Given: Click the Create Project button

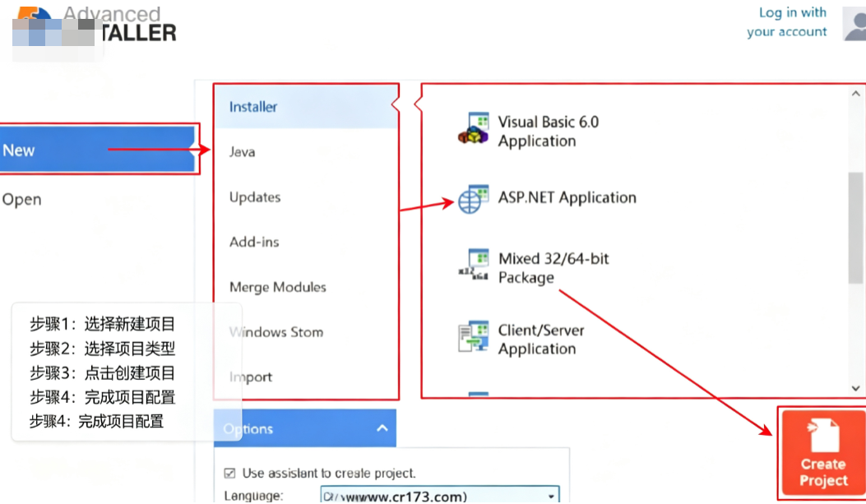Looking at the screenshot, I should (823, 453).
